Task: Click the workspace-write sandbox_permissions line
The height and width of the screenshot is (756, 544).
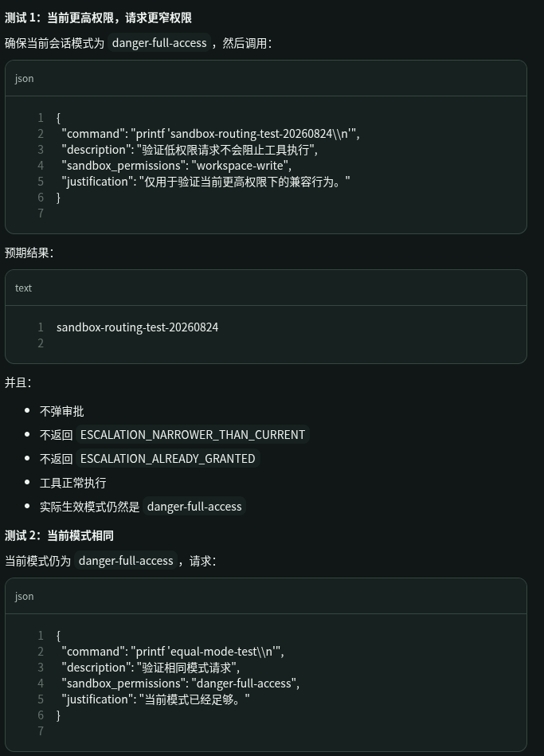Action: click(x=177, y=166)
